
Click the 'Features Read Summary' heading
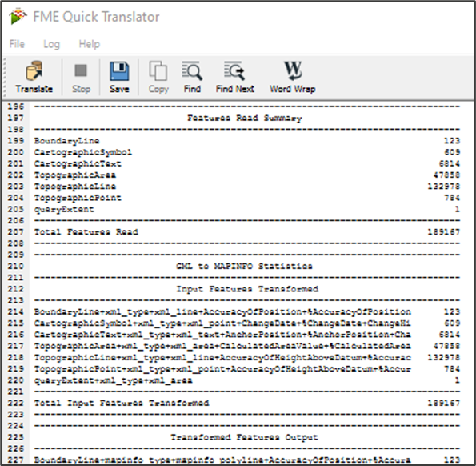click(244, 118)
